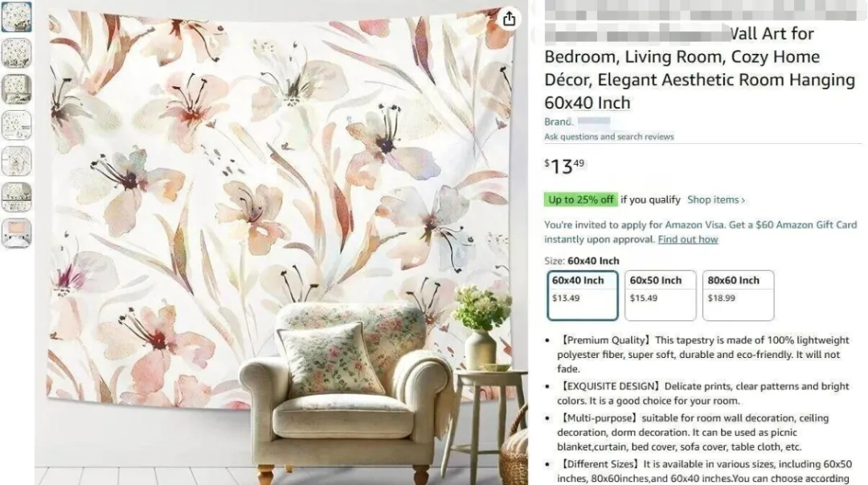Screen dimensions: 868x485
Task: Click the $13.49 product price
Action: tap(564, 166)
